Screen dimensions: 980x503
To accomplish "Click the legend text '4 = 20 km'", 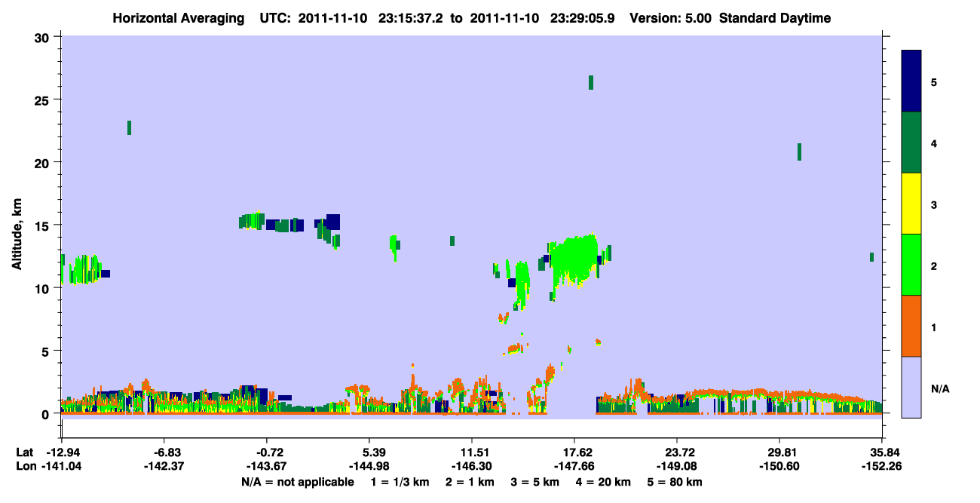I will point(605,482).
